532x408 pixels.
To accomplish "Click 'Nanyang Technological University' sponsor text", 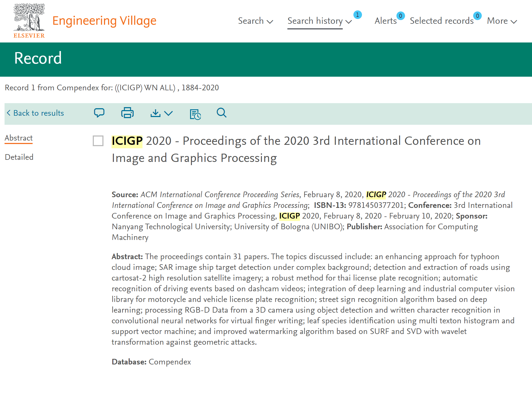I will coord(171,227).
